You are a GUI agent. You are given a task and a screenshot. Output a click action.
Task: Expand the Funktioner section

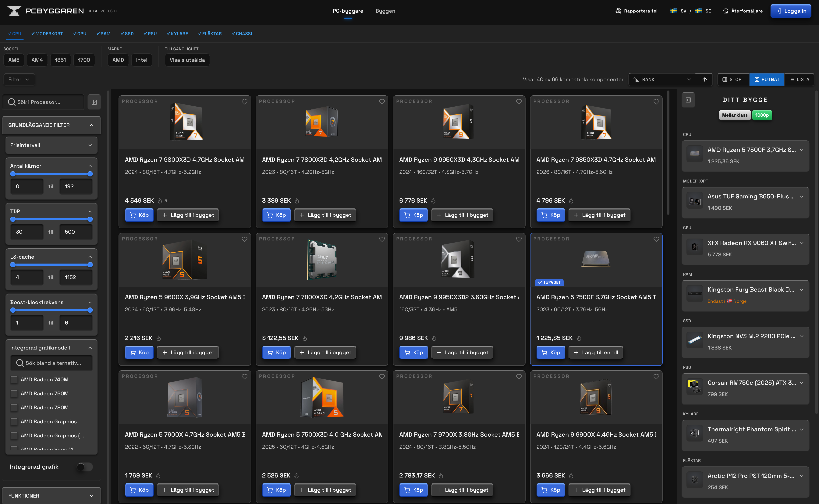pyautogui.click(x=51, y=496)
